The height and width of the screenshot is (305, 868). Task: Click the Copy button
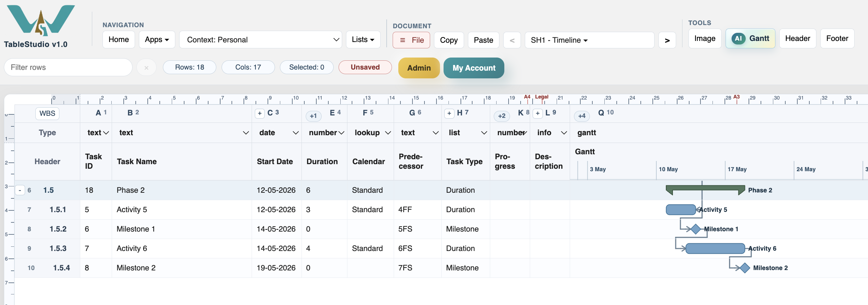(x=449, y=40)
